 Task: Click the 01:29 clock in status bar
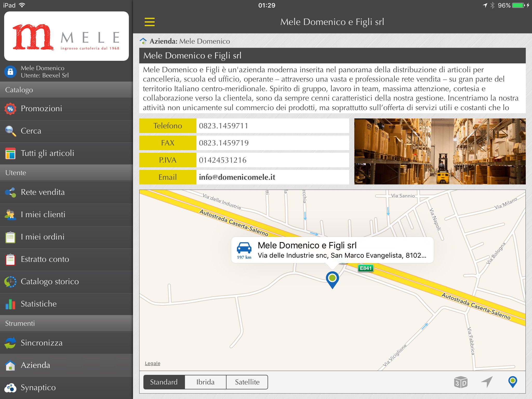[x=267, y=5]
